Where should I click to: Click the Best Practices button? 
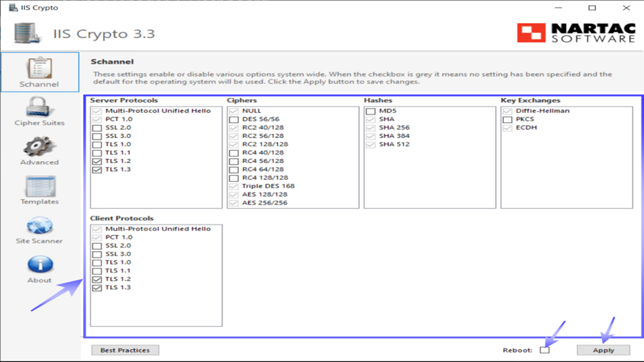[x=125, y=350]
